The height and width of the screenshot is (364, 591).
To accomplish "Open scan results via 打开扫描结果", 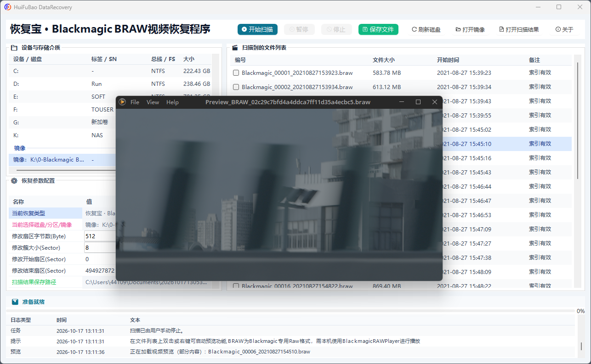I will coord(519,29).
